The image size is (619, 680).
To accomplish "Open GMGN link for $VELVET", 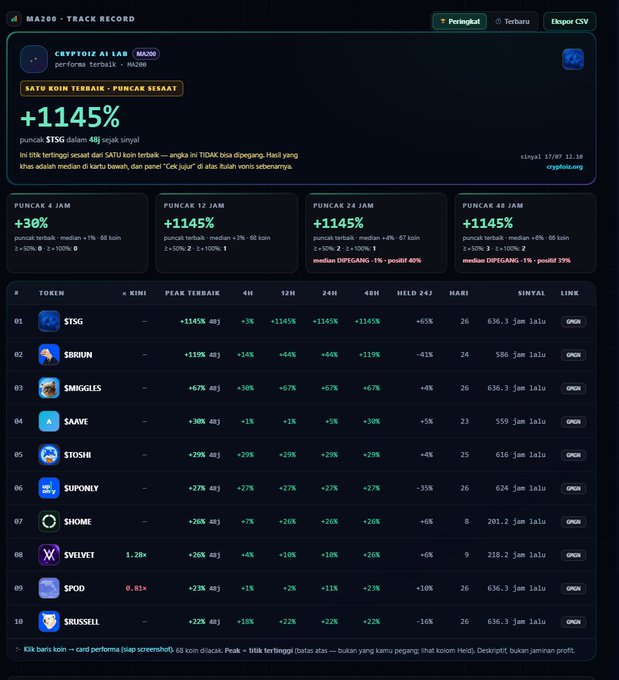I will coord(573,555).
